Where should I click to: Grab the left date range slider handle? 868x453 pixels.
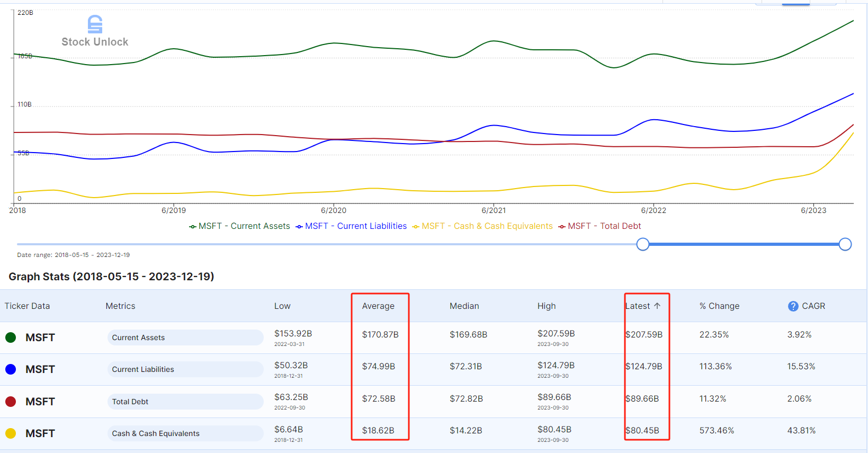[642, 244]
